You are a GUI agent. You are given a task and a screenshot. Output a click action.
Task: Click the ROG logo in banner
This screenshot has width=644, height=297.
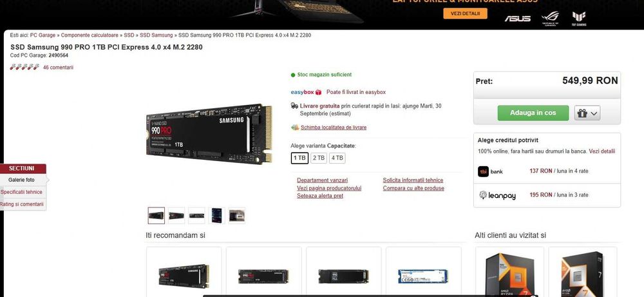pyautogui.click(x=551, y=19)
